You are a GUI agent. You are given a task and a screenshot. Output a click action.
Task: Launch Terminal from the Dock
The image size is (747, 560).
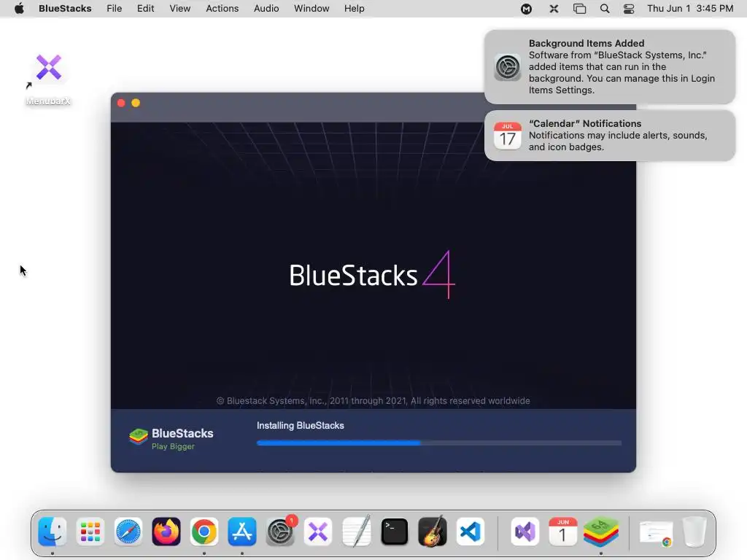(395, 532)
